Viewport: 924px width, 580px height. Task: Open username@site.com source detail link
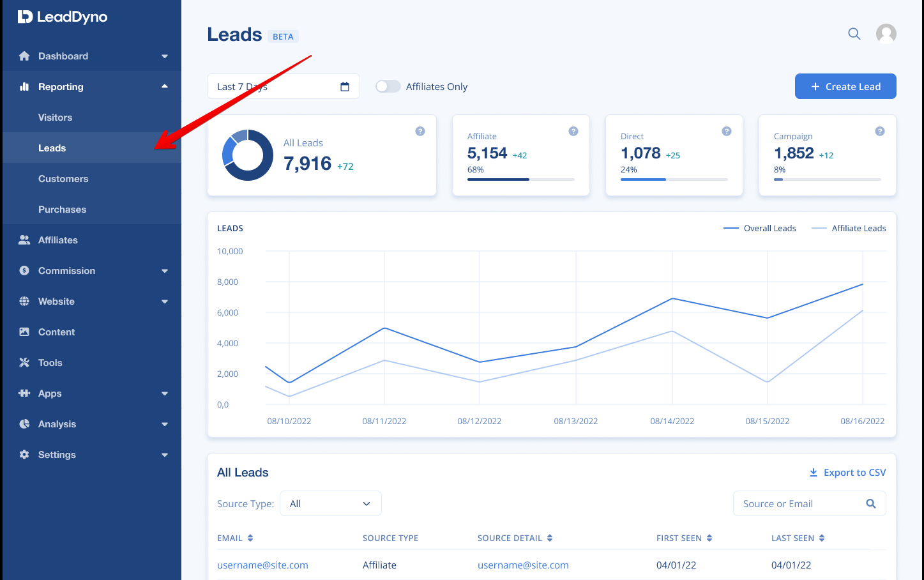pos(523,565)
